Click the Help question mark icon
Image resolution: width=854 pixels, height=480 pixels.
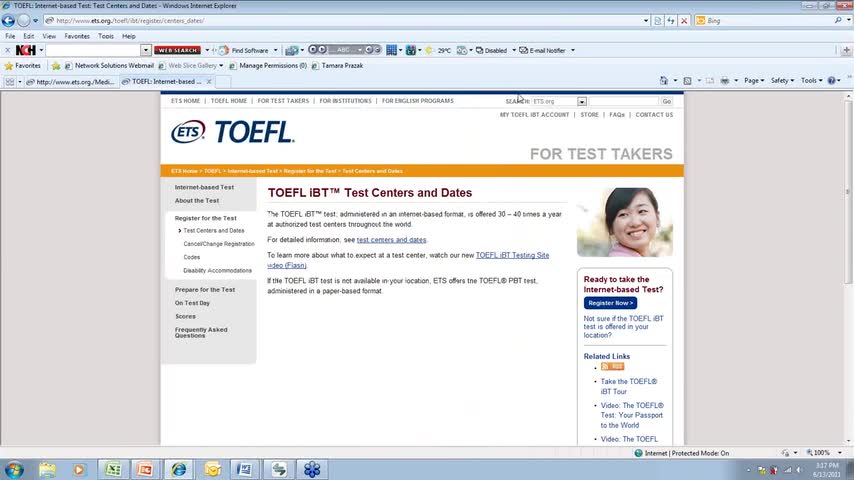point(832,81)
